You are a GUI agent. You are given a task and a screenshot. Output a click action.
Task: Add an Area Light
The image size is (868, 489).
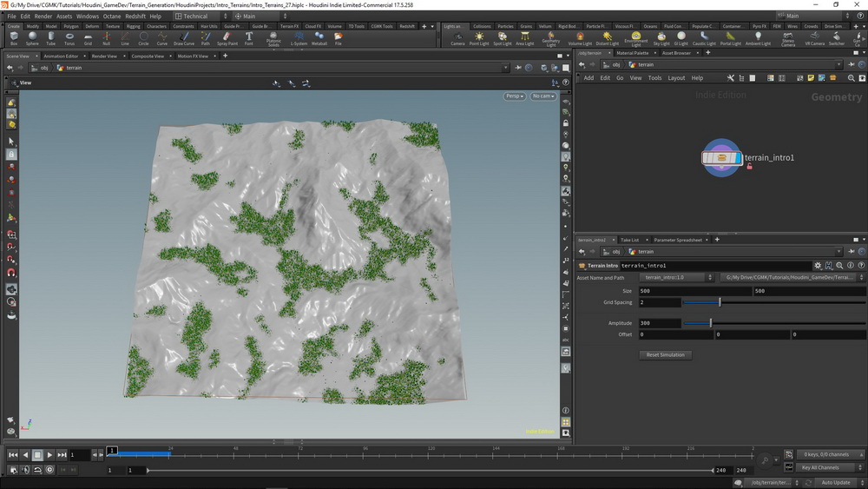click(525, 38)
